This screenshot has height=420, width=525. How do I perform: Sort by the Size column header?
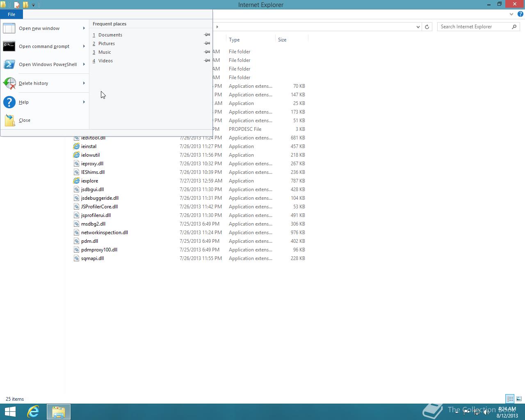click(291, 40)
